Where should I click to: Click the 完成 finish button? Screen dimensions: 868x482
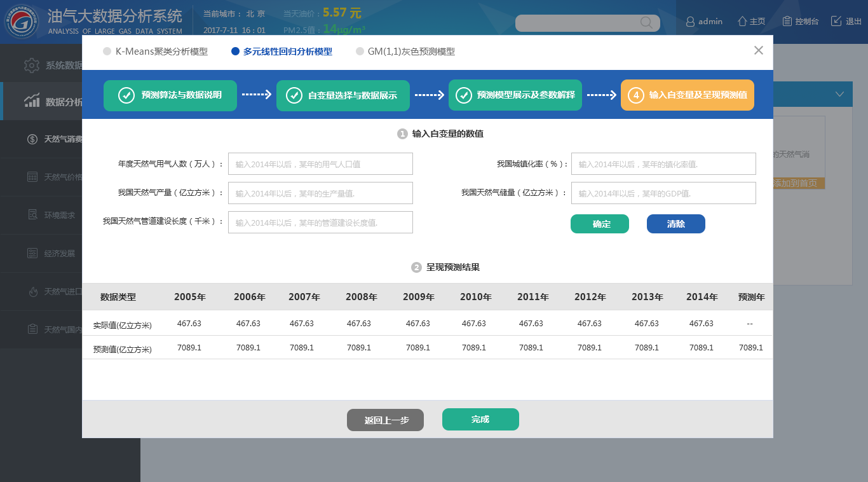pos(480,420)
